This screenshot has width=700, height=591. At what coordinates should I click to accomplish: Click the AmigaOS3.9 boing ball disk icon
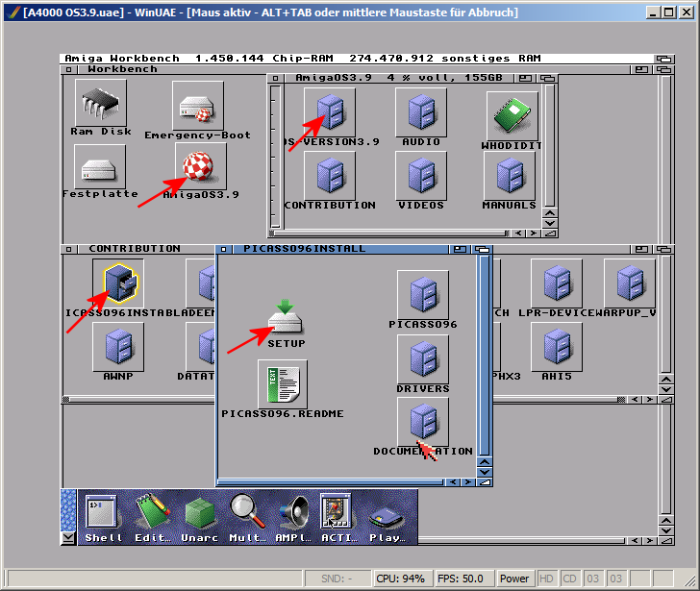pyautogui.click(x=199, y=166)
